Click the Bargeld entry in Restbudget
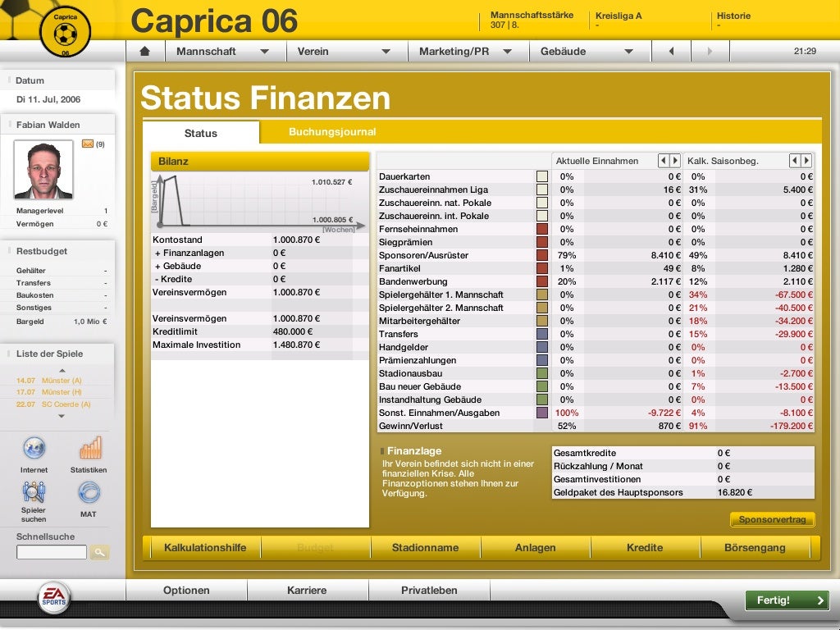The height and width of the screenshot is (630, 840). pos(61,322)
